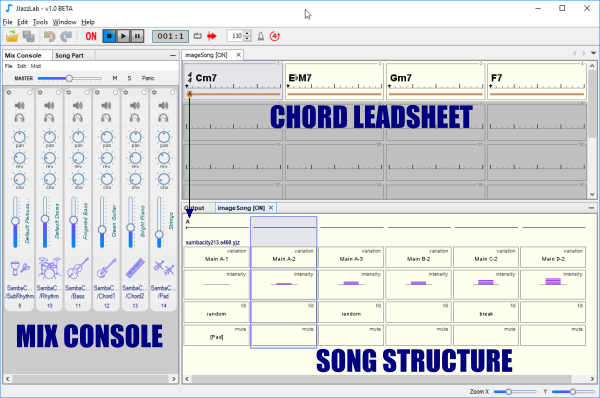Toggle the playback auto-scroll red arrow icon
Screen dimensions: 600x398
212,36
